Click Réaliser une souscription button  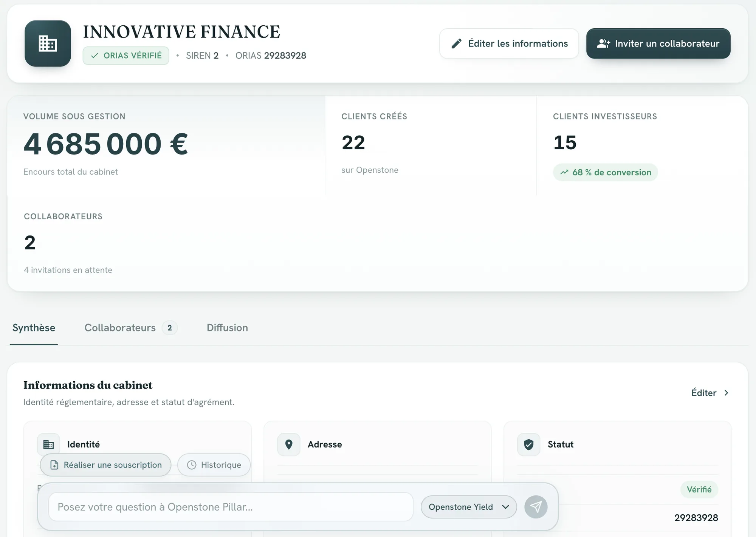click(105, 465)
